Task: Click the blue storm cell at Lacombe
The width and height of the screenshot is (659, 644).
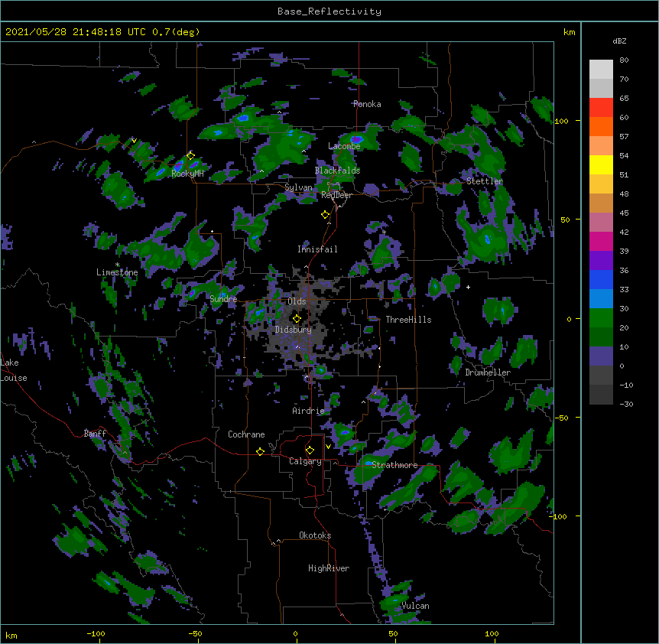Action: pyautogui.click(x=356, y=138)
